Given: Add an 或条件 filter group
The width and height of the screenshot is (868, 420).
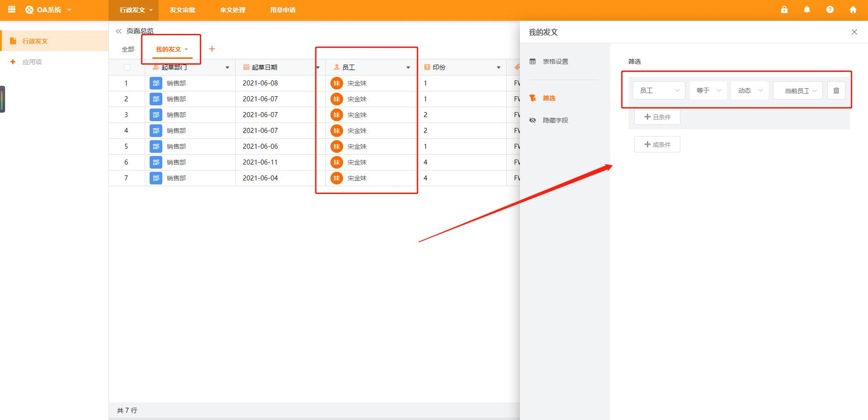Looking at the screenshot, I should point(657,145).
